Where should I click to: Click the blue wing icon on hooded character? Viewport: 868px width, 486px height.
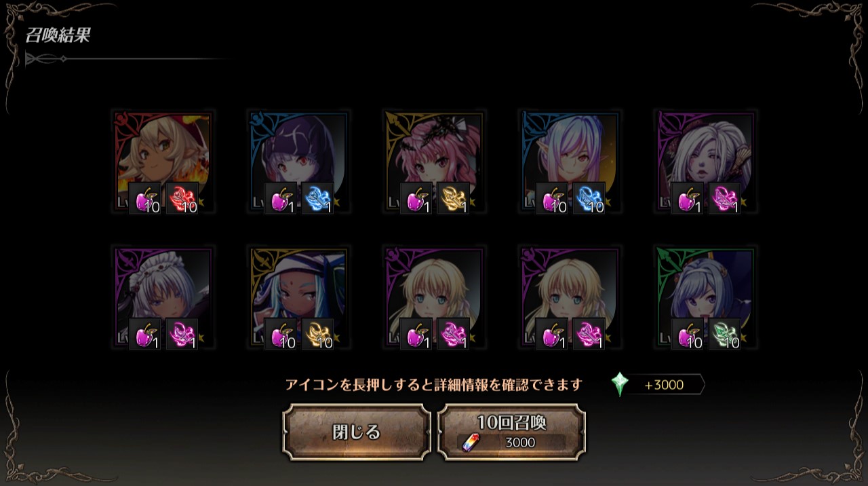(318, 198)
